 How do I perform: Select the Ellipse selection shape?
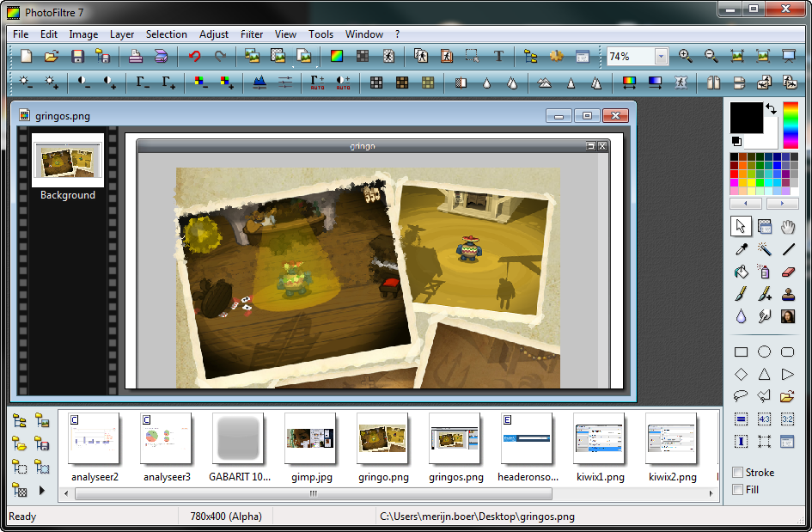[x=764, y=352]
